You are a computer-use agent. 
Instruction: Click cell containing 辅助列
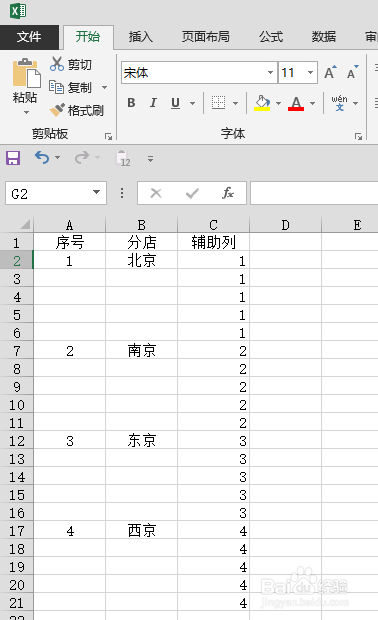click(x=214, y=242)
